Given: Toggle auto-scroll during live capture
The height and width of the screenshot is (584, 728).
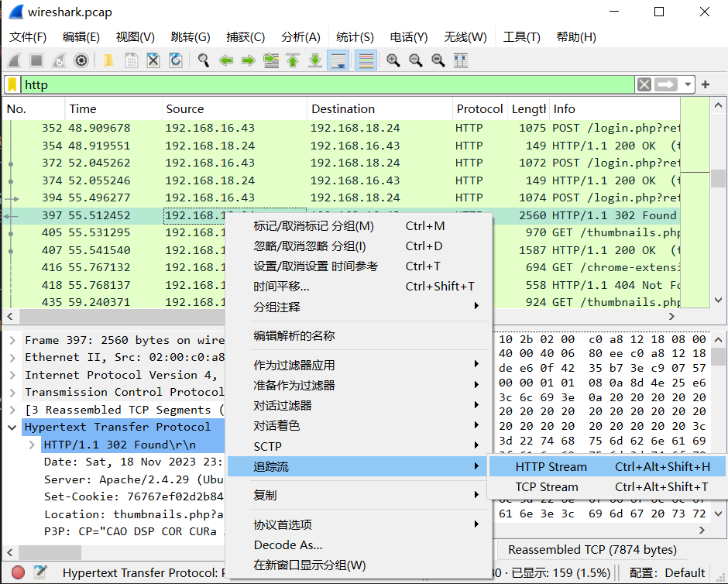Looking at the screenshot, I should coord(338,60).
